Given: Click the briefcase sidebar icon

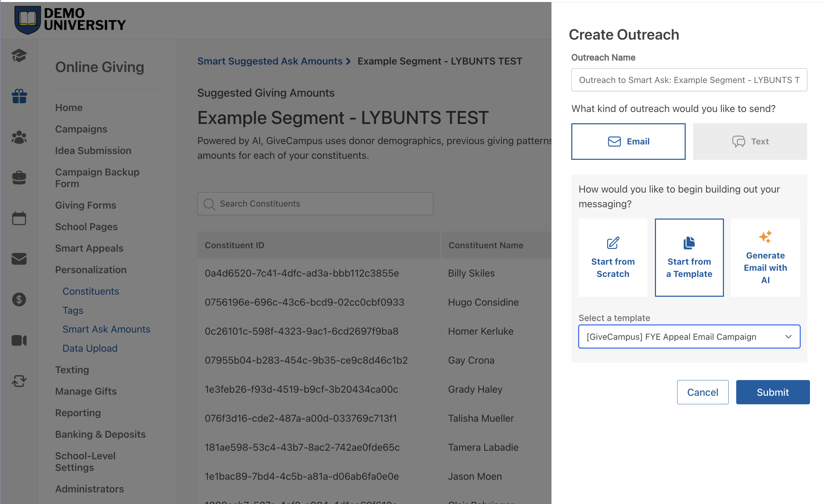Looking at the screenshot, I should 19,178.
